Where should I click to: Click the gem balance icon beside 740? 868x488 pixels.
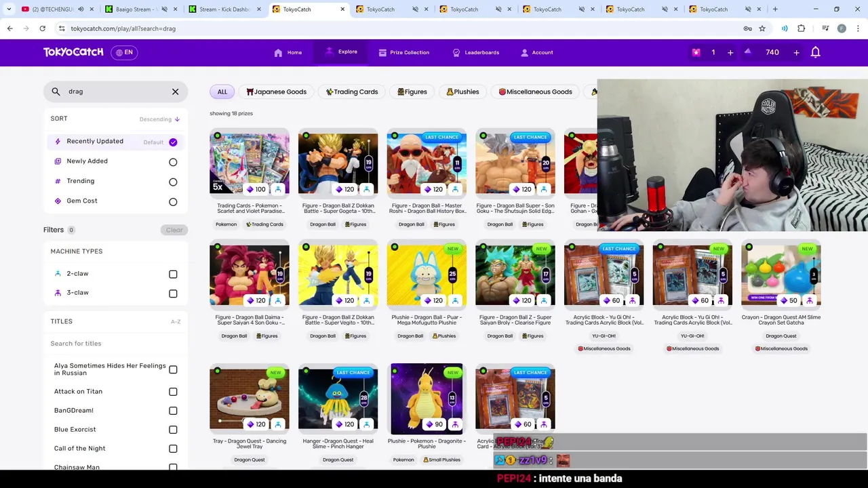(x=748, y=52)
